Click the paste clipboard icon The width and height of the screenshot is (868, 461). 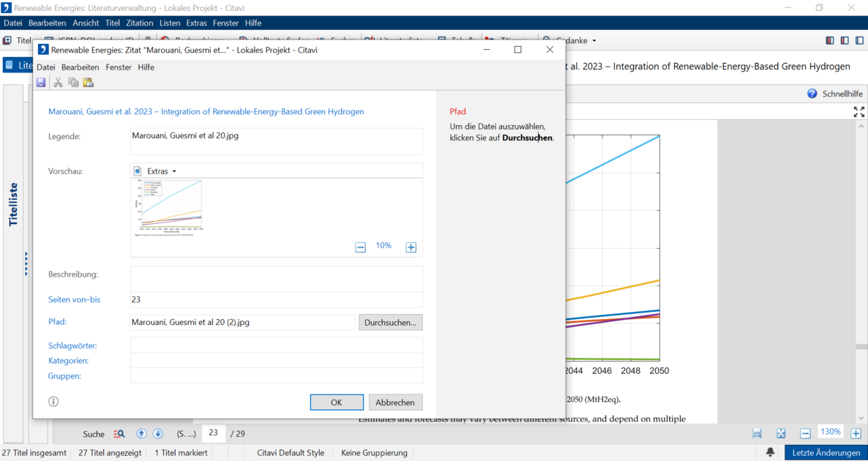pyautogui.click(x=88, y=83)
